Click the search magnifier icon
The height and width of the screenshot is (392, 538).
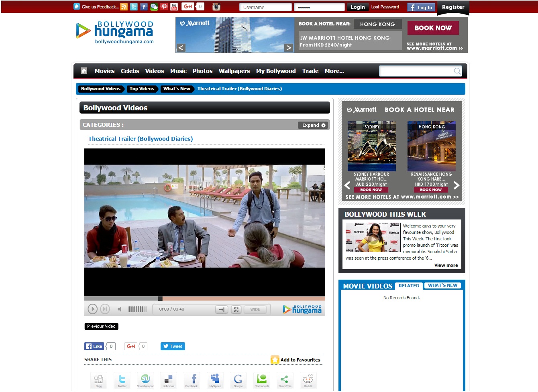tap(457, 71)
